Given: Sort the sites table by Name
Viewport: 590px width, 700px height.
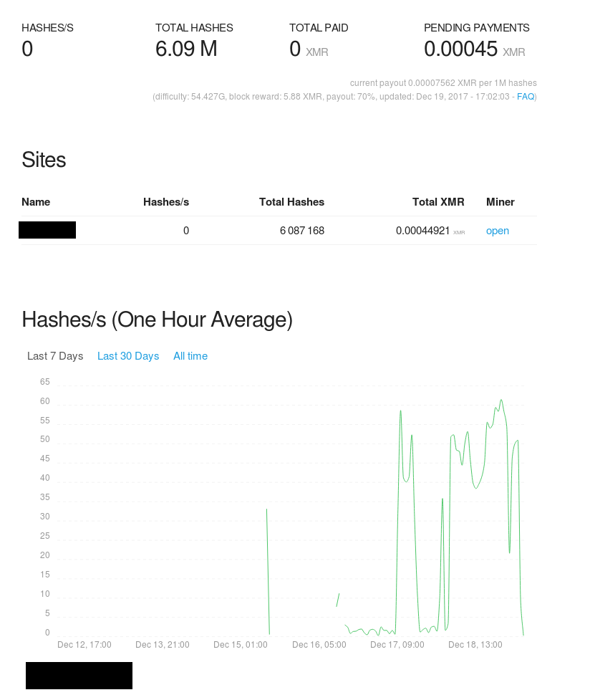Looking at the screenshot, I should click(36, 202).
